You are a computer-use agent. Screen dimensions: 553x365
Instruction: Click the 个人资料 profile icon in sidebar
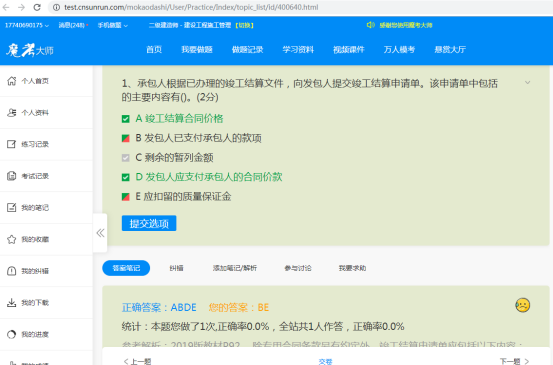pos(12,112)
